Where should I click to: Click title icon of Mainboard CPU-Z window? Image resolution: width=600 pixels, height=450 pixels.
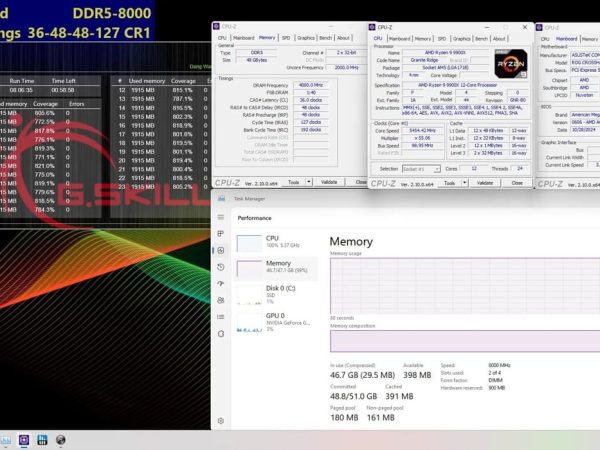point(539,28)
